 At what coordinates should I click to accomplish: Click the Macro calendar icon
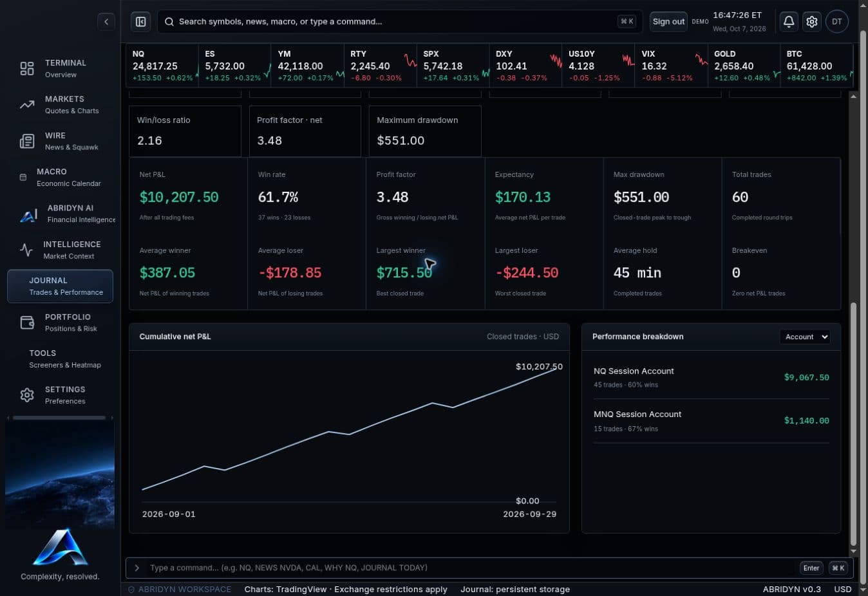pos(23,177)
